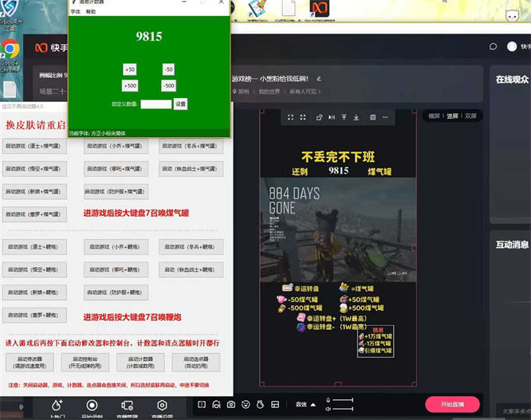531x420 pixels.
Task: Click the delete source icon in preview toolbar
Action: pyautogui.click(x=372, y=117)
